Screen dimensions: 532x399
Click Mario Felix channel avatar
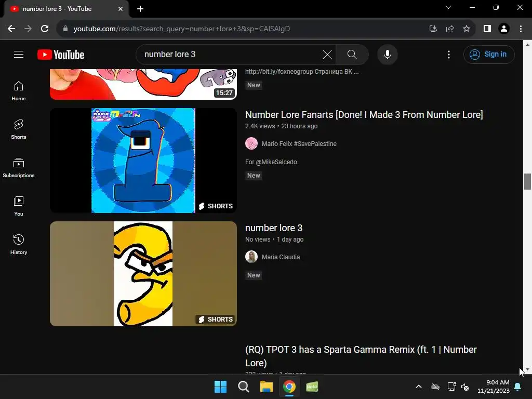[x=251, y=143]
